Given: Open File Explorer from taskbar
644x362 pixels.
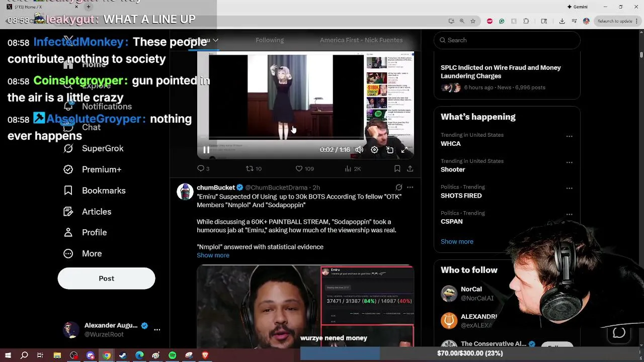Looking at the screenshot, I should (57, 355).
